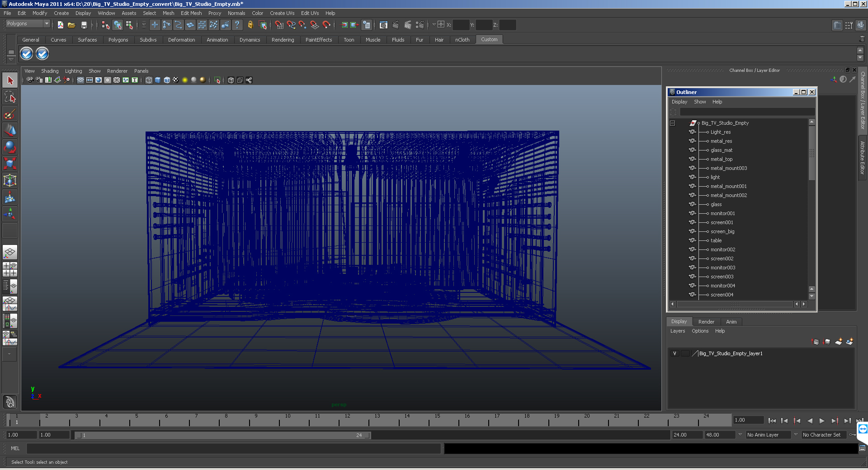Select the arrow Select tool in toolbox
868x470 pixels.
[10, 80]
